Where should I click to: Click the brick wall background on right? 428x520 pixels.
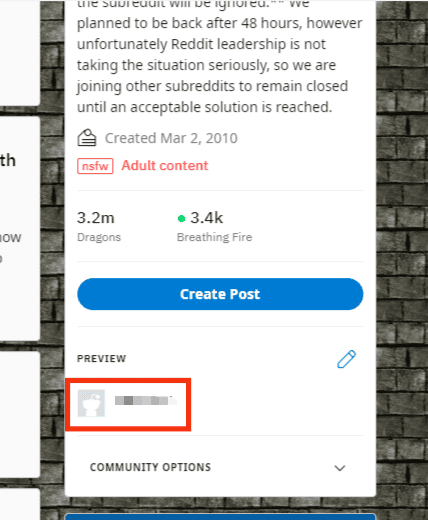pyautogui.click(x=402, y=260)
